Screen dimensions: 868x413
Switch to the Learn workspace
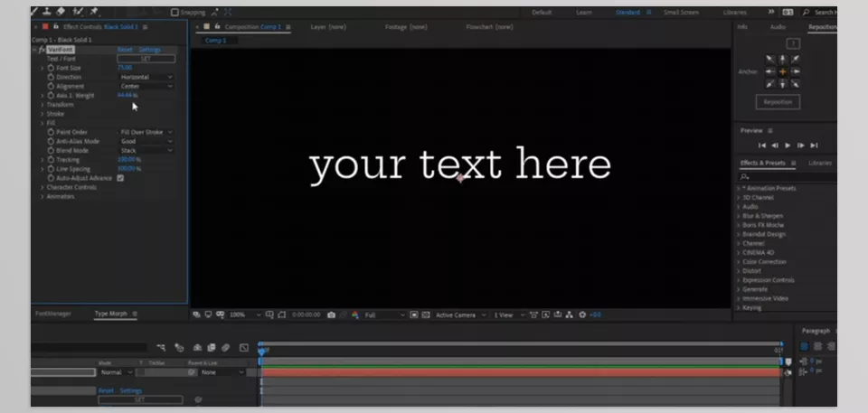[x=584, y=12]
